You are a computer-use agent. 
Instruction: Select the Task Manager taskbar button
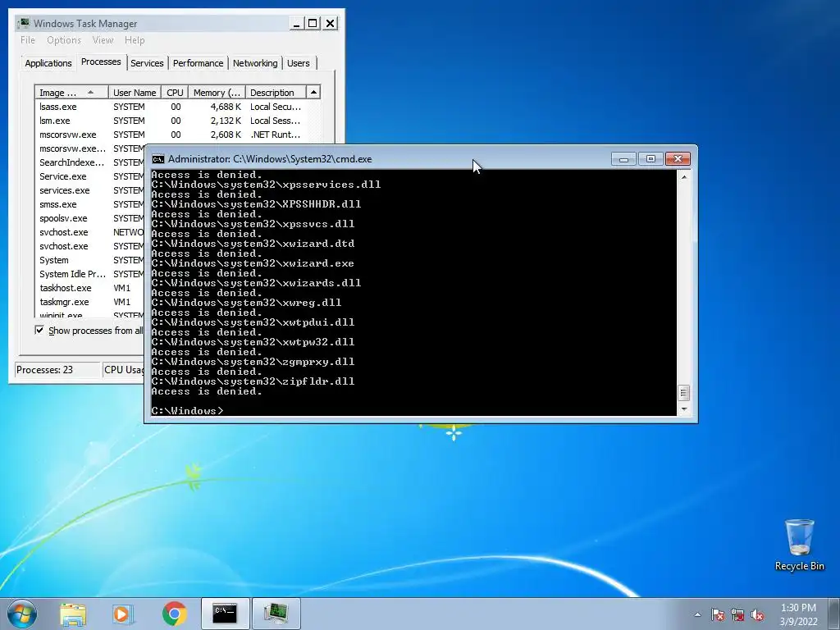pos(276,614)
